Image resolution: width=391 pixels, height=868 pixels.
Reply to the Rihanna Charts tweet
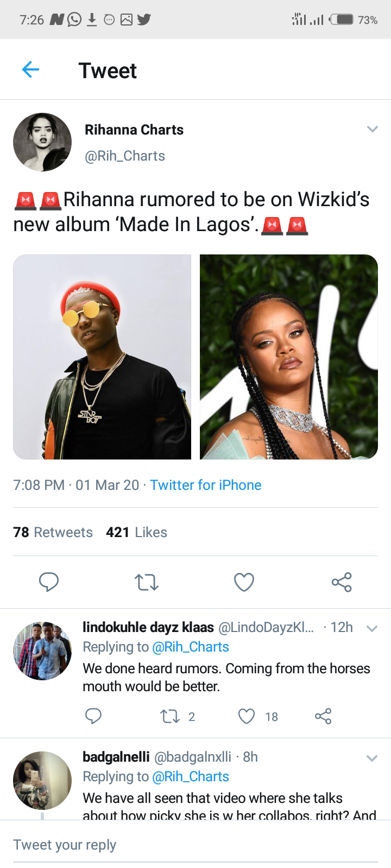point(48,582)
